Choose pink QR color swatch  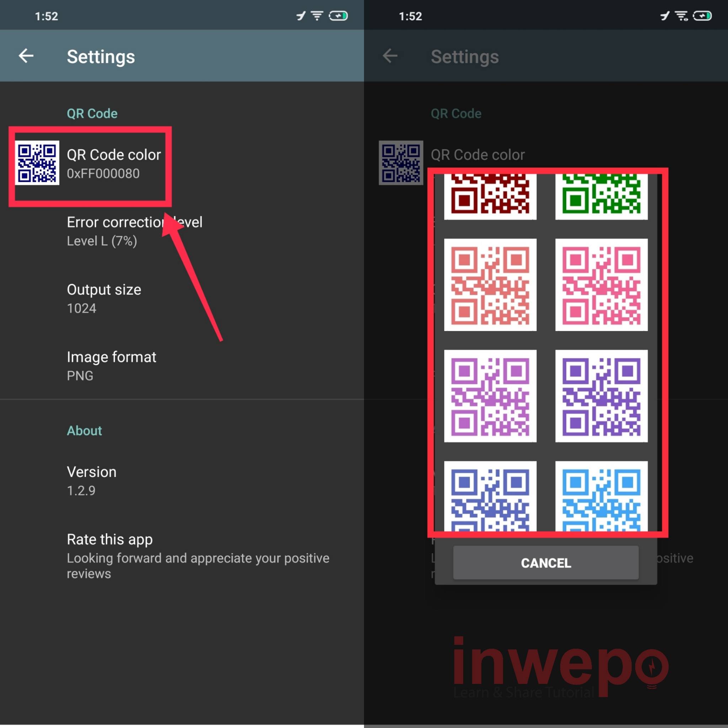click(x=601, y=285)
